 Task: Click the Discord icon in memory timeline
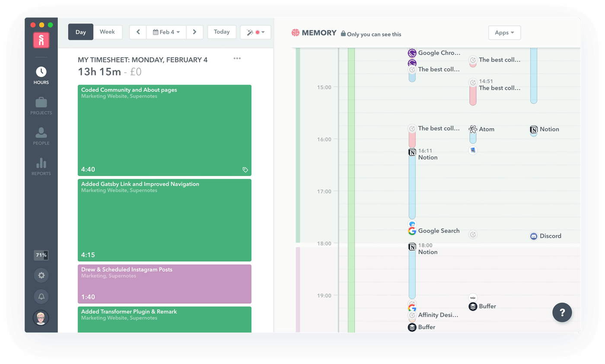(x=534, y=236)
